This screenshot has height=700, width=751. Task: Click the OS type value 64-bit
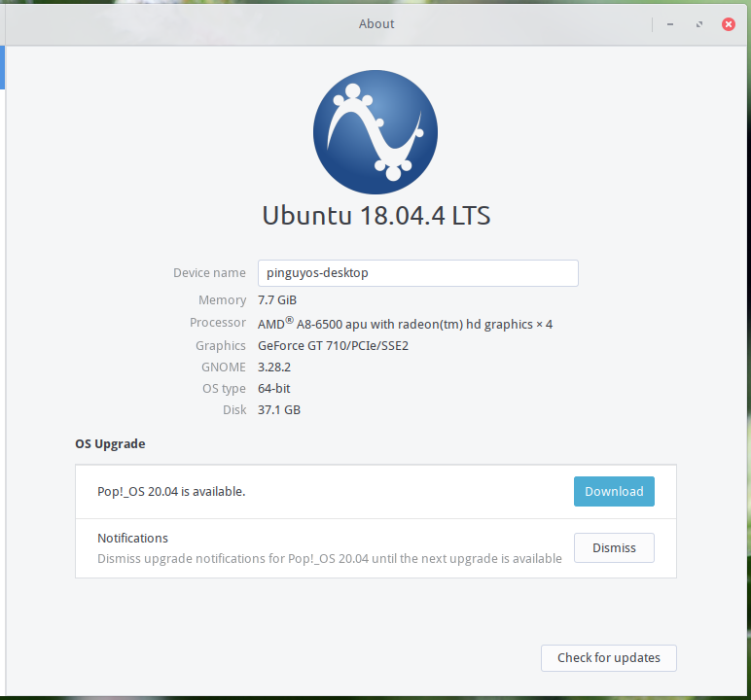[274, 388]
